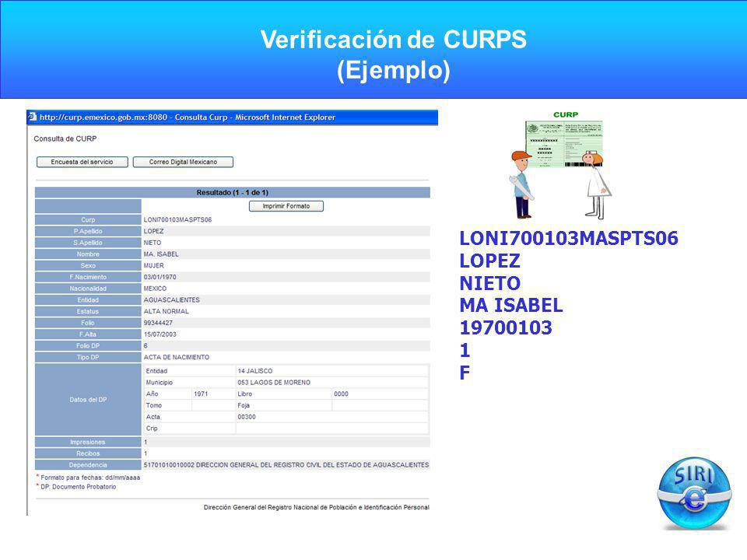Click the Internet Explorer window title bar
This screenshot has height=560, width=747.
pos(233,117)
